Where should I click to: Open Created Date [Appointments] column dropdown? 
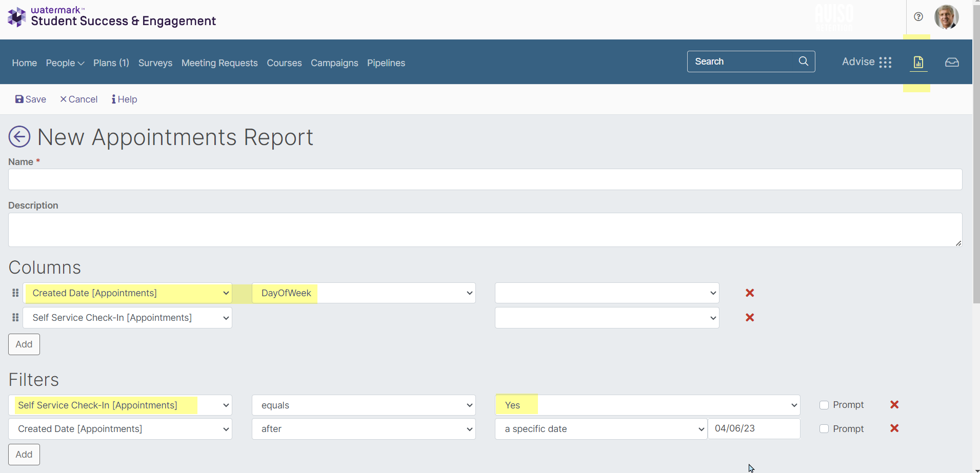tap(128, 293)
